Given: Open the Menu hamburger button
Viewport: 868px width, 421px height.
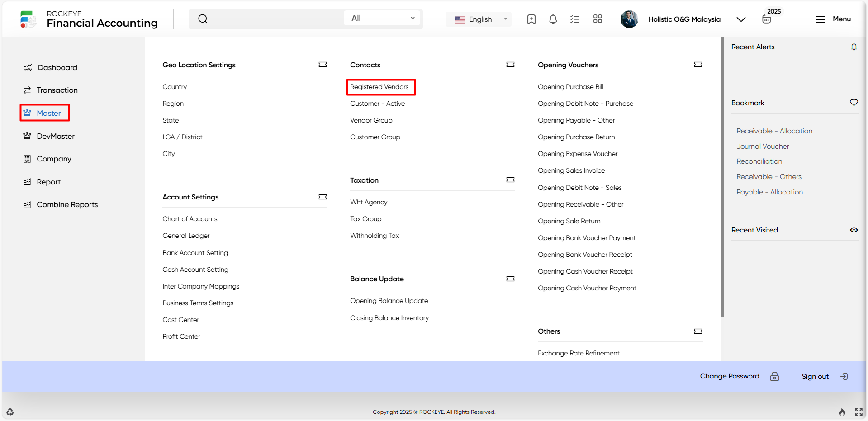Looking at the screenshot, I should pyautogui.click(x=833, y=19).
